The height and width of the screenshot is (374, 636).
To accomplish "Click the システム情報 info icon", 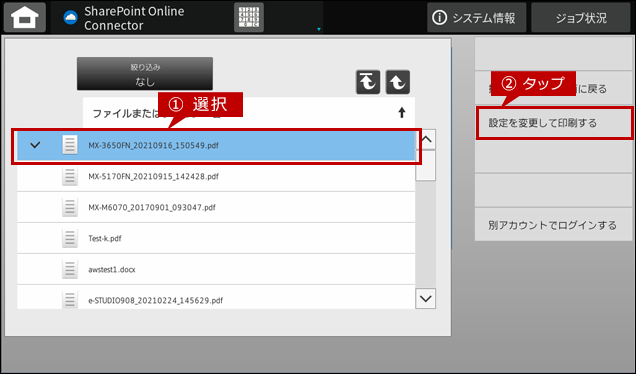I will (x=440, y=17).
